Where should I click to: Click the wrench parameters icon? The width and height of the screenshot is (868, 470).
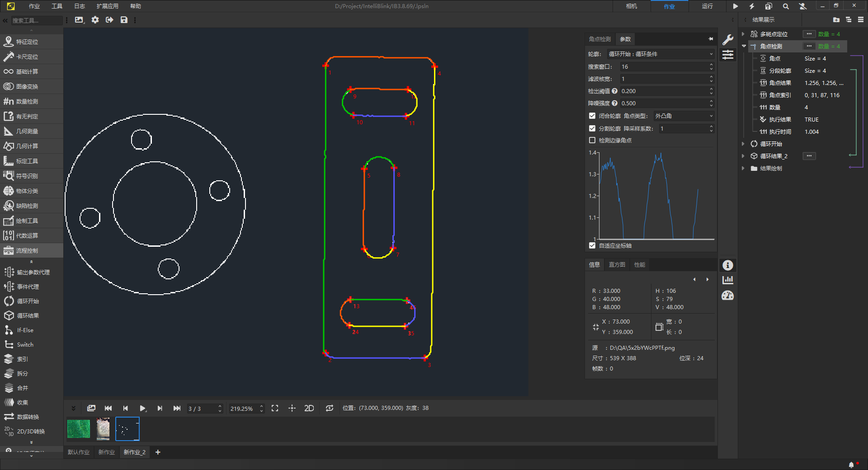point(728,40)
